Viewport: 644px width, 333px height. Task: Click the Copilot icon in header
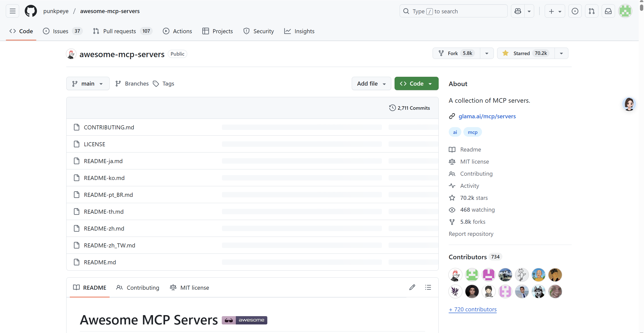[518, 11]
